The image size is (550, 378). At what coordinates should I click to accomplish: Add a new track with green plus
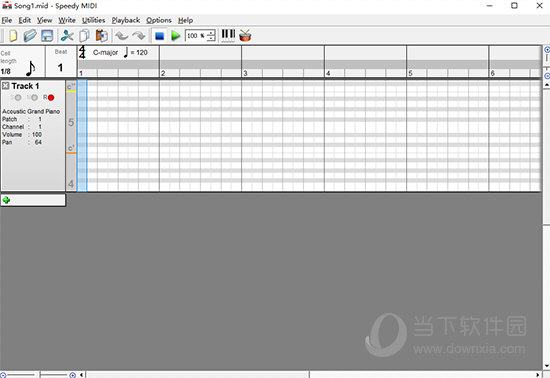6,200
